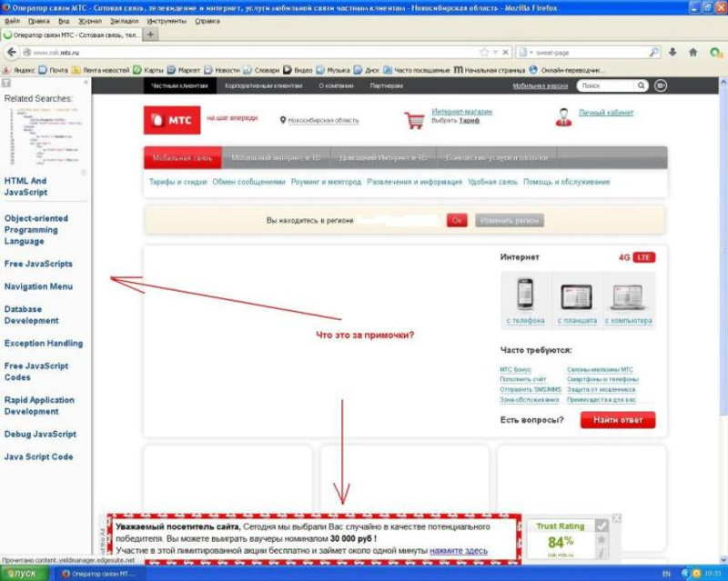This screenshot has height=581, width=728.
Task: Open the Справка menu
Action: click(207, 21)
